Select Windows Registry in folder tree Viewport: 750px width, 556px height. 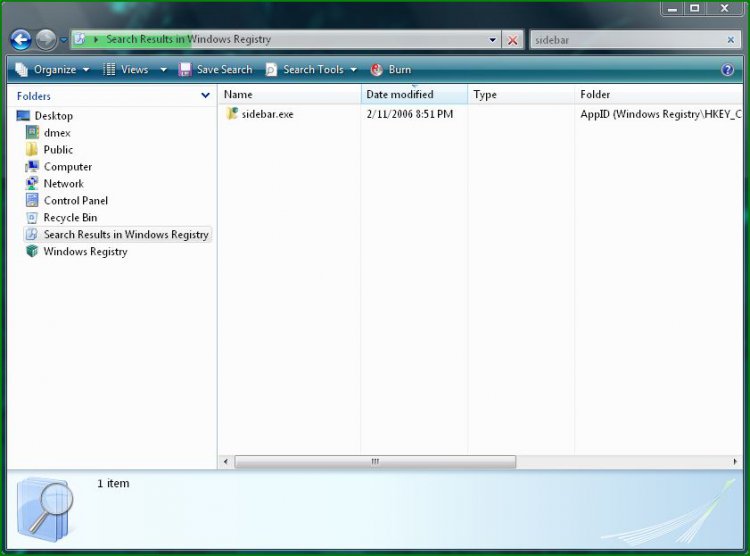pos(77,251)
